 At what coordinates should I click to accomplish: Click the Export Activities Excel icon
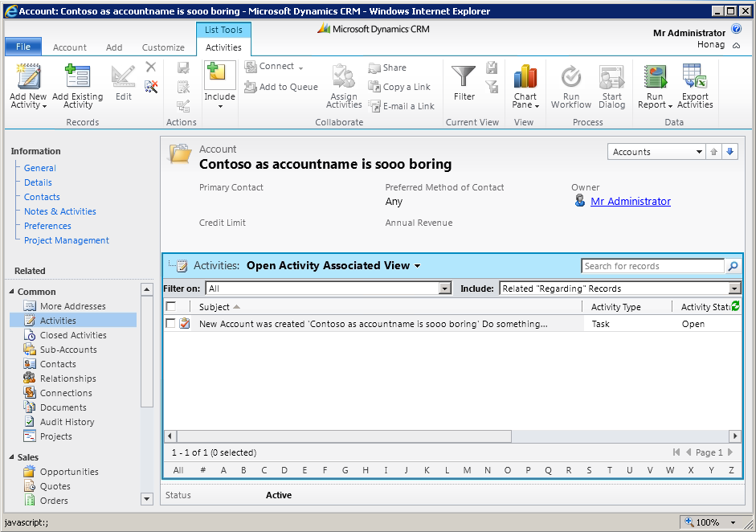tap(695, 77)
